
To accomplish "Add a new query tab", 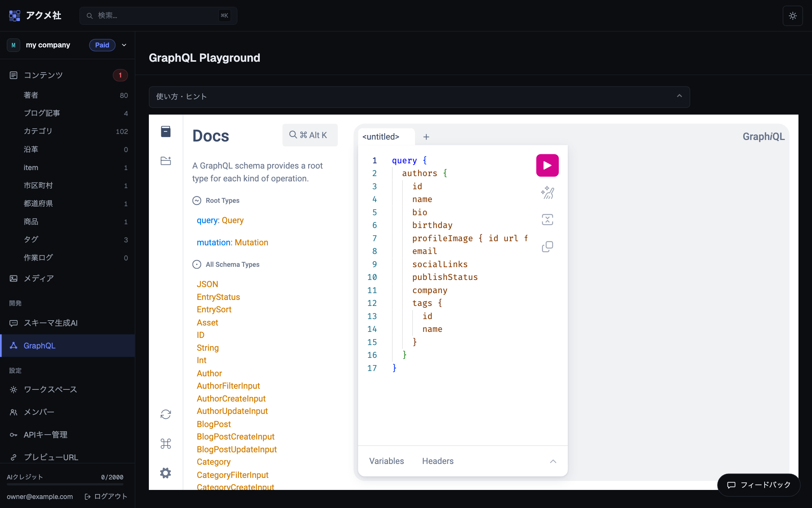I will (x=426, y=137).
